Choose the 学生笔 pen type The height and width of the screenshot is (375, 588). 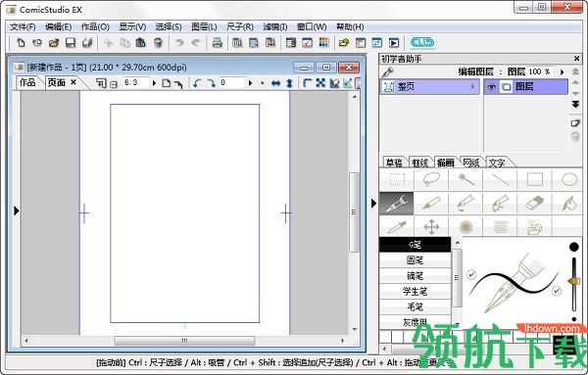(x=416, y=291)
